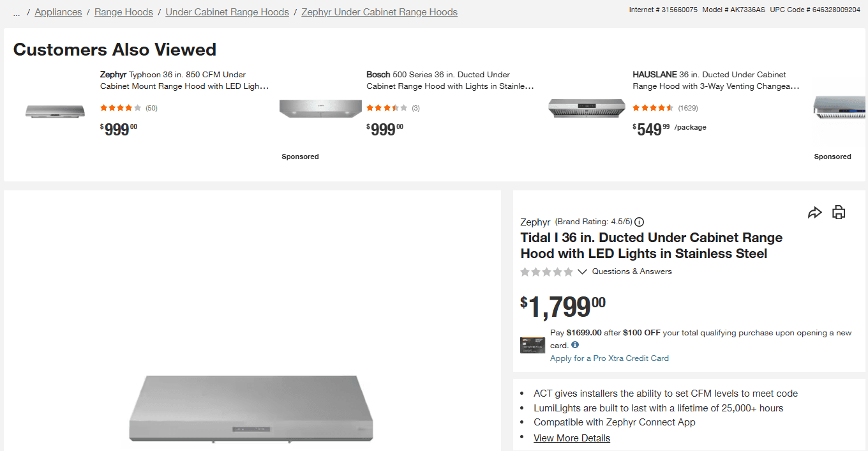Click Apply for a Pro Xtra Credit Card

610,358
